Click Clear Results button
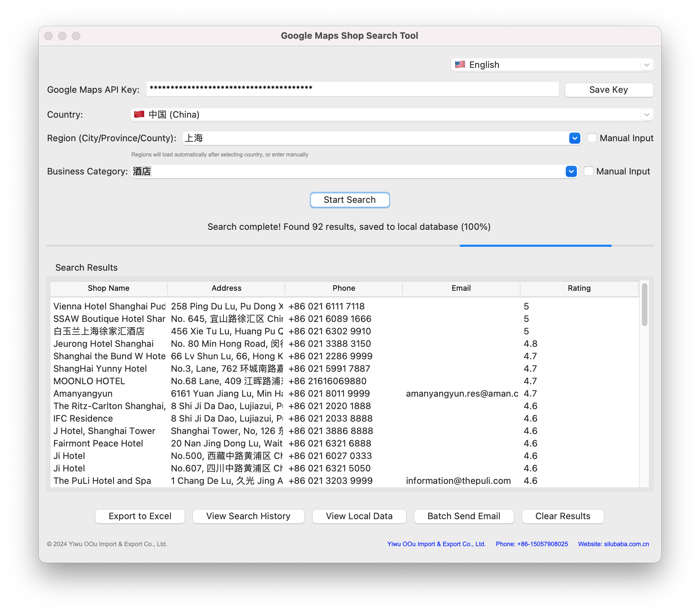This screenshot has height=614, width=700. 563,516
